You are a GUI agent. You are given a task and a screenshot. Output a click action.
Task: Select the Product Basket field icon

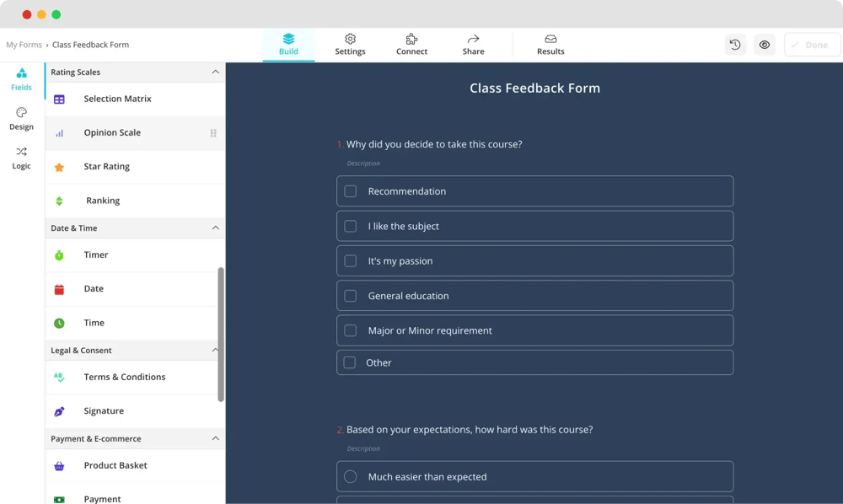[x=58, y=465]
